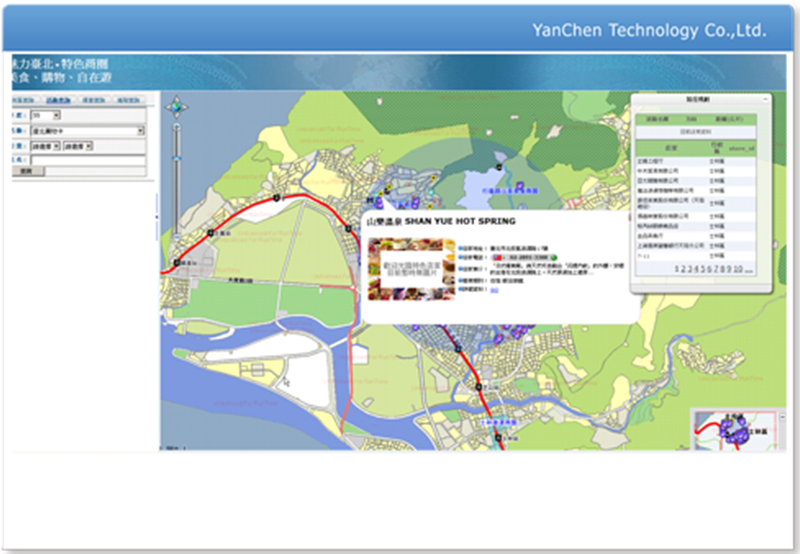The height and width of the screenshot is (554, 800).
Task: Pan the map up with the north arrow
Action: click(178, 98)
